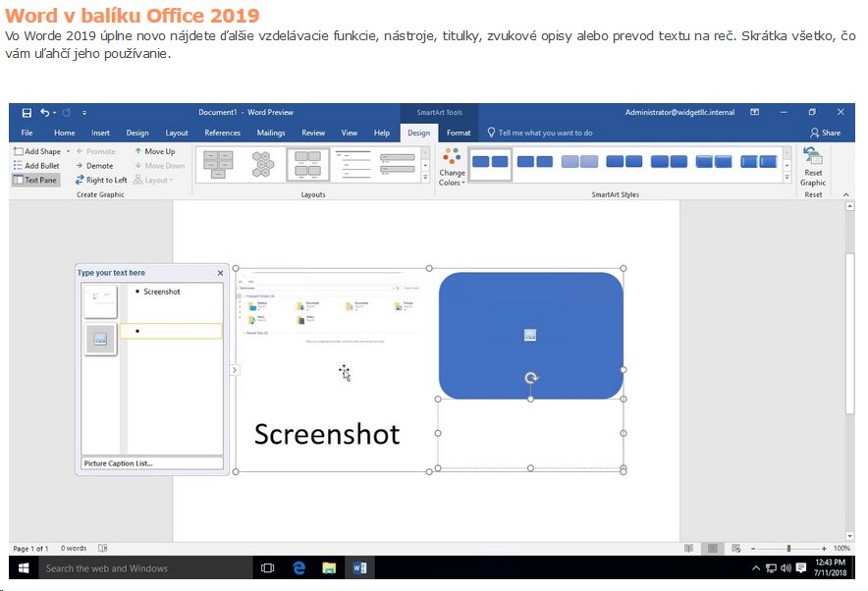Open Microsoft Edge from the taskbar
This screenshot has width=868, height=591.
coord(299,568)
